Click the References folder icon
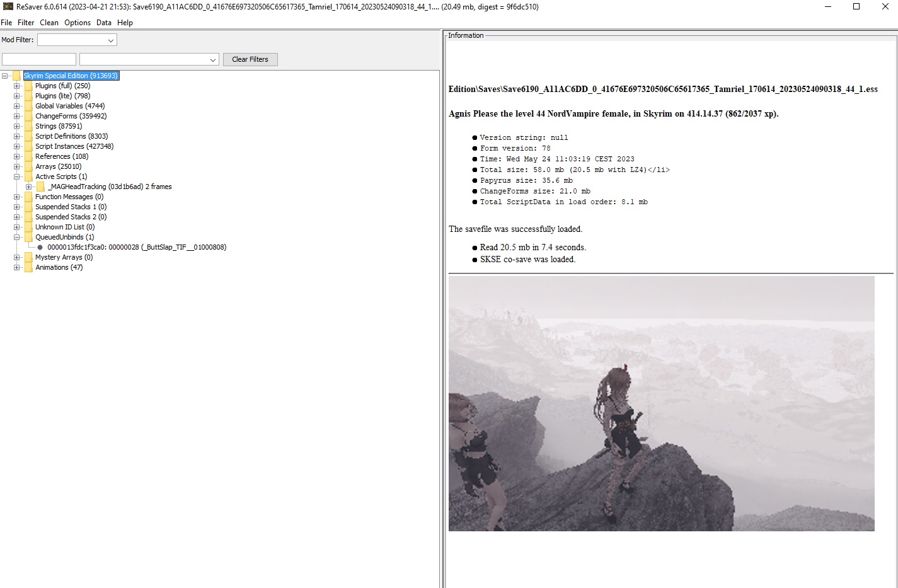Screen dimensions: 898x588 coord(29,156)
